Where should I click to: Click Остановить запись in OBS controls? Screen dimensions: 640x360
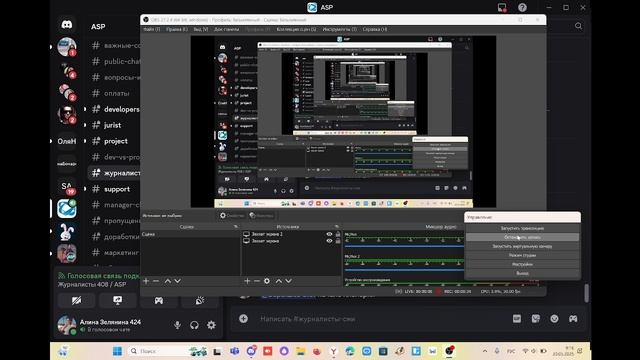tap(522, 237)
